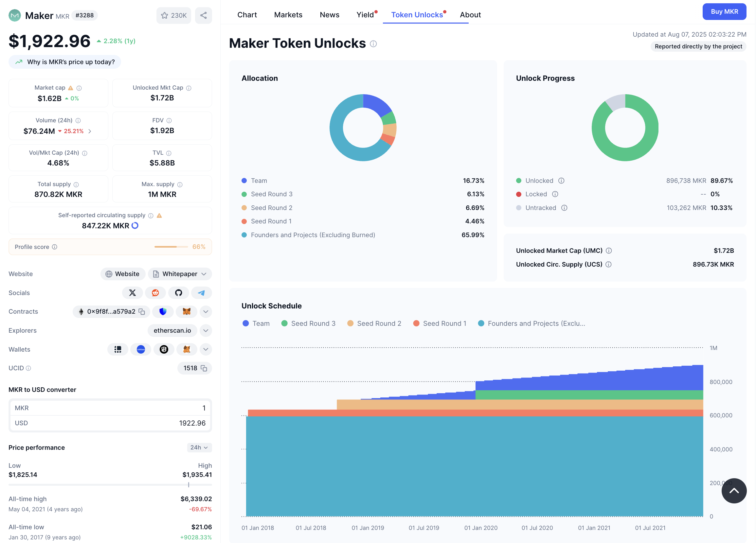Copy contract address 0x9f8f...a579a2
Viewport: 756px width, 543px height.
(142, 312)
